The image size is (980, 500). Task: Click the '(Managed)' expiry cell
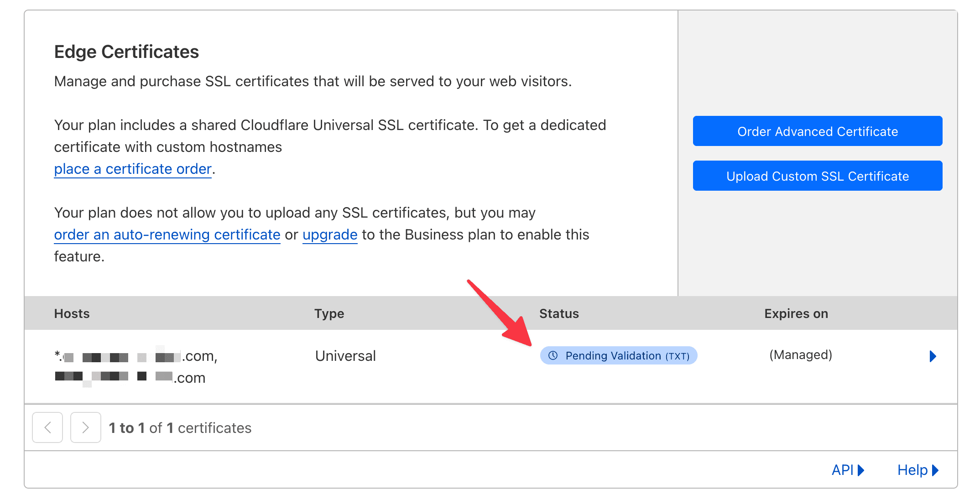pyautogui.click(x=801, y=355)
